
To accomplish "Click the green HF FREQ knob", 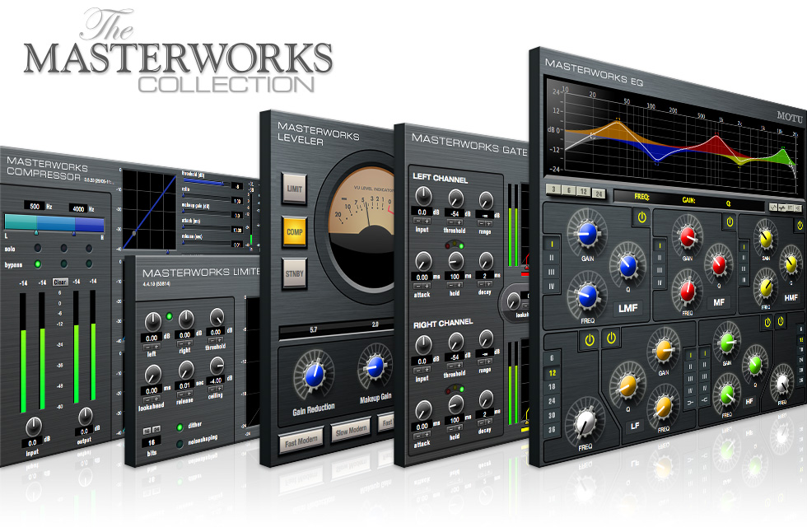I will [x=726, y=394].
